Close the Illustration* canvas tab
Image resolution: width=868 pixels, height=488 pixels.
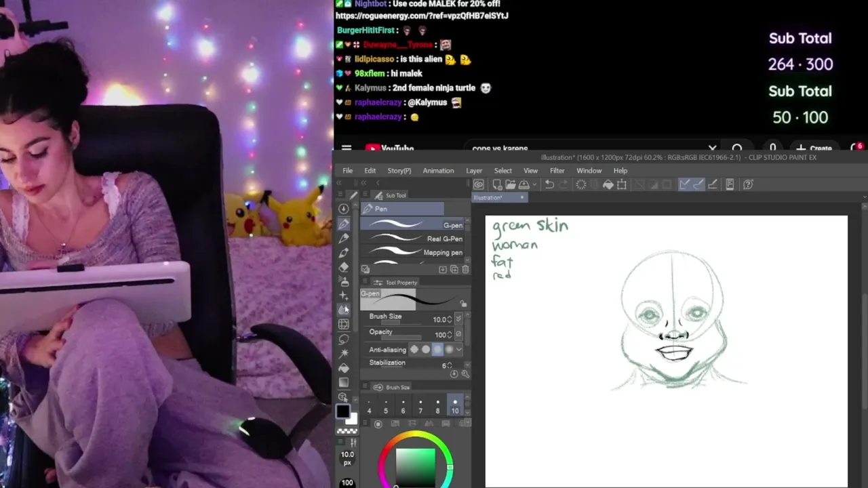tap(522, 197)
